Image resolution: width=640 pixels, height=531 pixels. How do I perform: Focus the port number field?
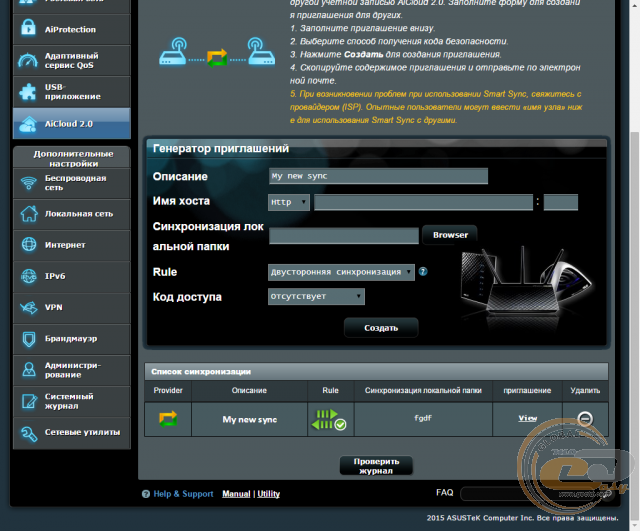tap(561, 202)
